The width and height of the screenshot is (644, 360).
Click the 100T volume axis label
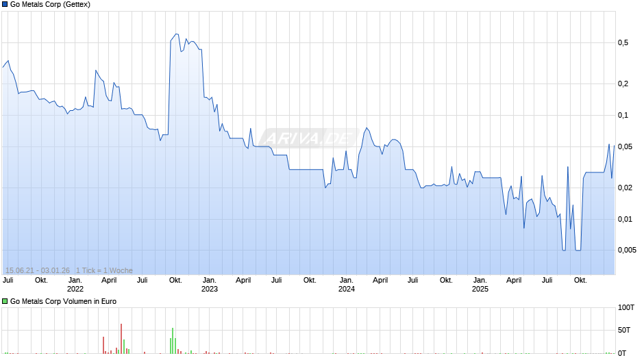(x=626, y=307)
